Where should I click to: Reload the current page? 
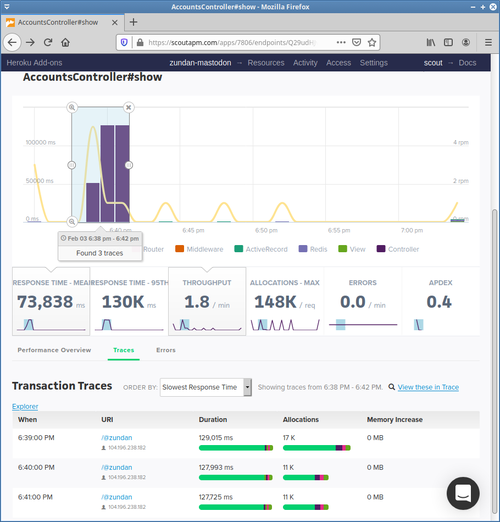(x=48, y=42)
